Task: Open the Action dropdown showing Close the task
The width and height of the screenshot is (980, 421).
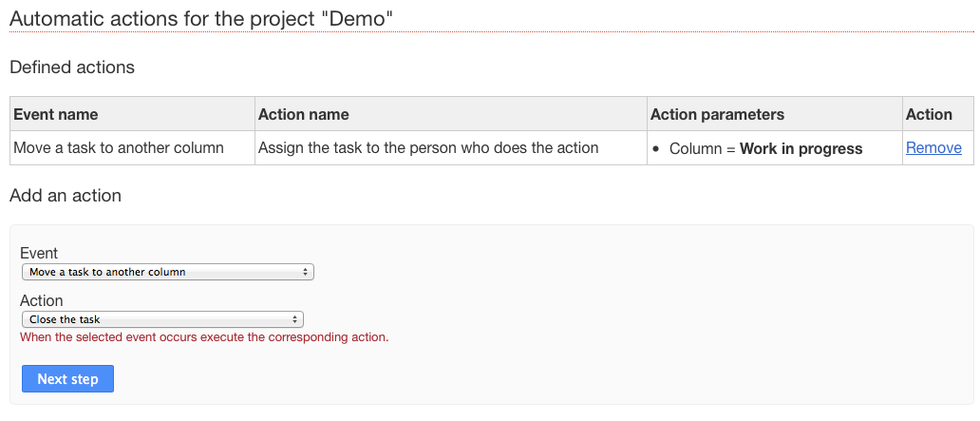Action: tap(161, 319)
